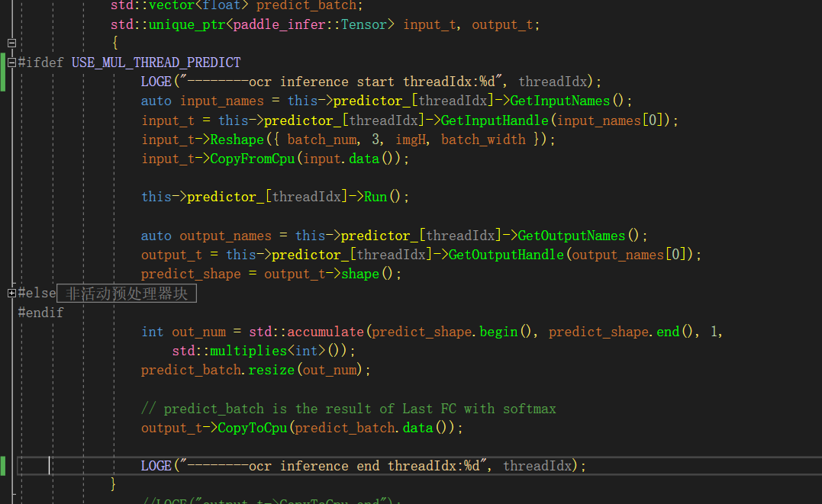Click the "非活动预处理器块" placeholder box
The height and width of the screenshot is (504, 822).
point(127,293)
